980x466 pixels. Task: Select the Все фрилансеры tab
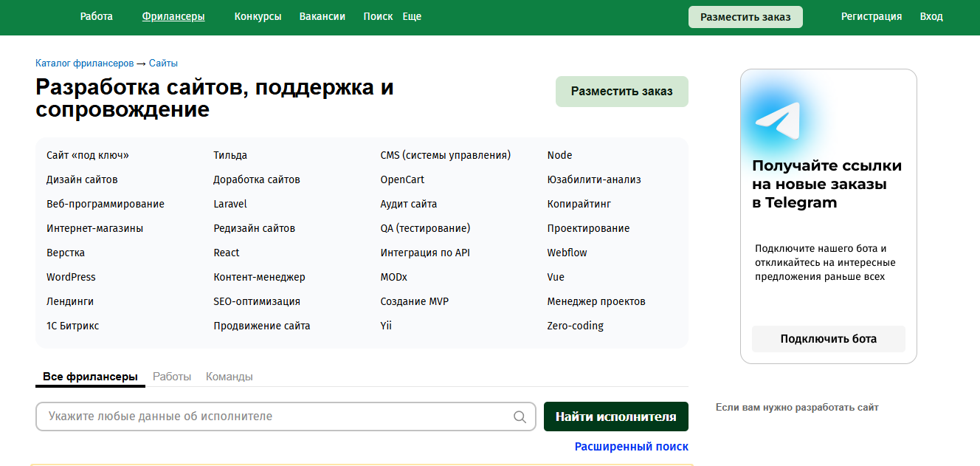point(90,377)
